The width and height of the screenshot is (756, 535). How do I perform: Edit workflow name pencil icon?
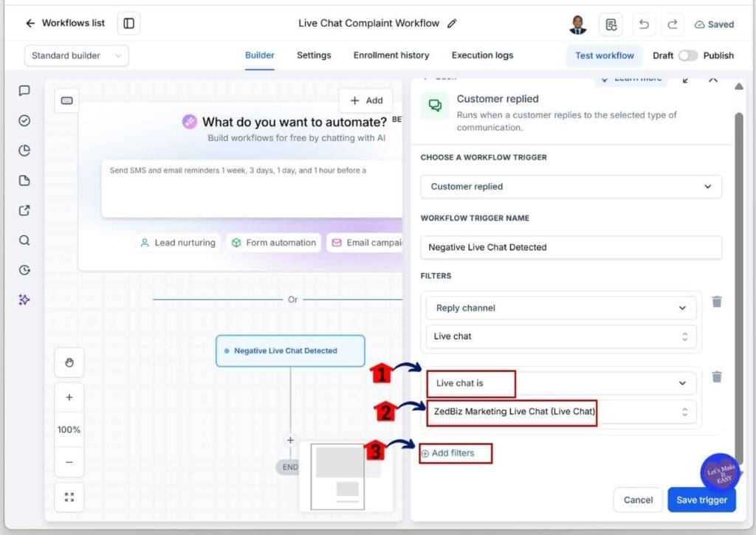[x=452, y=23]
